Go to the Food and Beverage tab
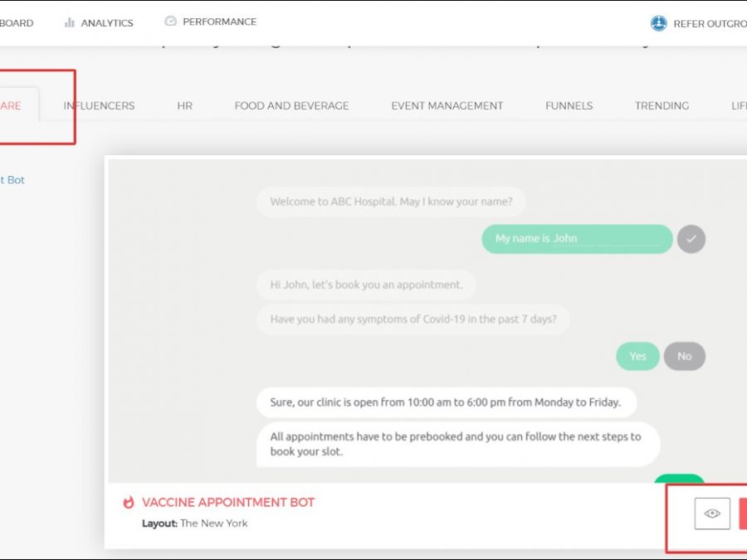The height and width of the screenshot is (560, 747). [291, 106]
